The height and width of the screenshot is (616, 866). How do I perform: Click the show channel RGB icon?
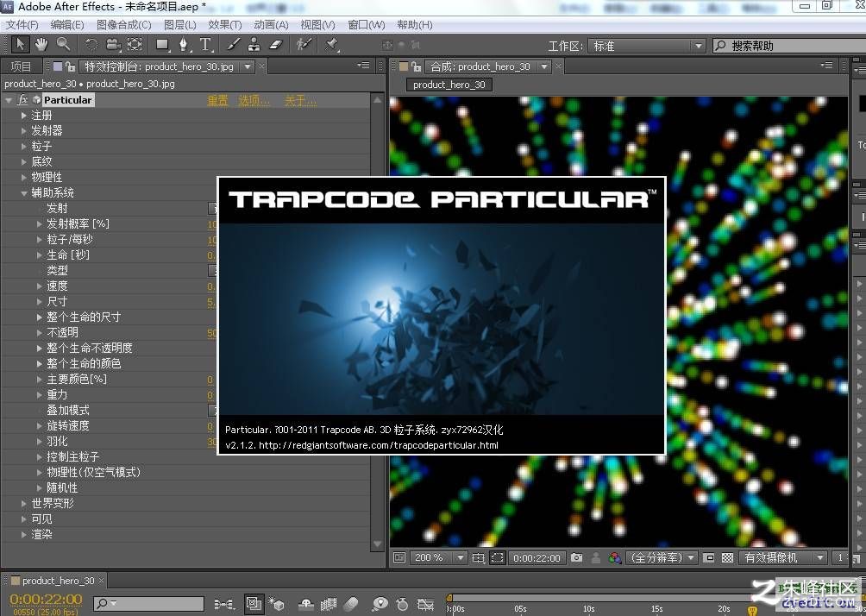614,558
